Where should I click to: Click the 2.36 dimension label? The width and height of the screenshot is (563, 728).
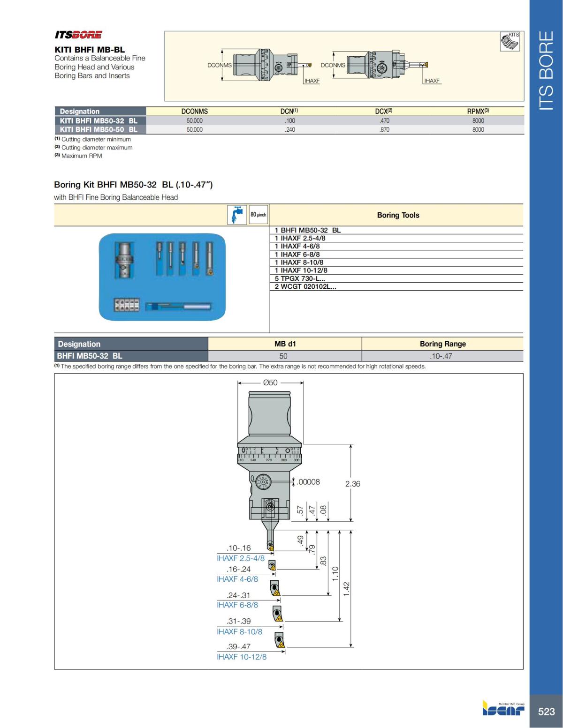pos(352,484)
